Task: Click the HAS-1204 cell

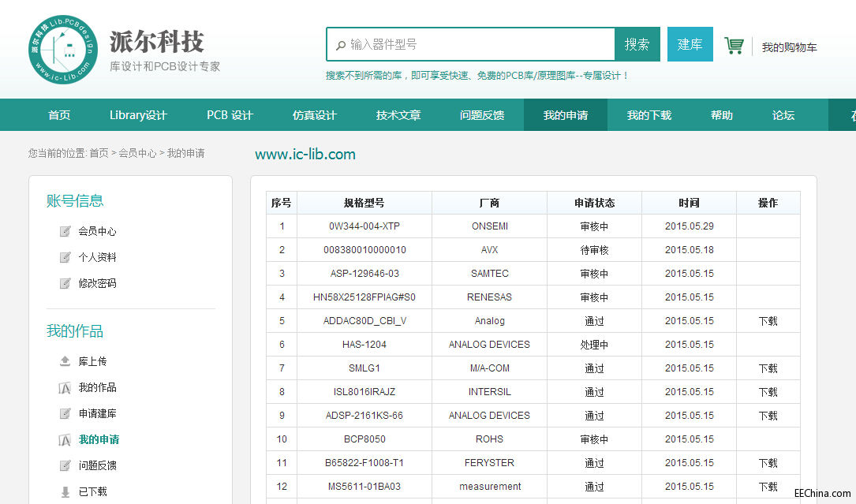Action: (x=364, y=345)
